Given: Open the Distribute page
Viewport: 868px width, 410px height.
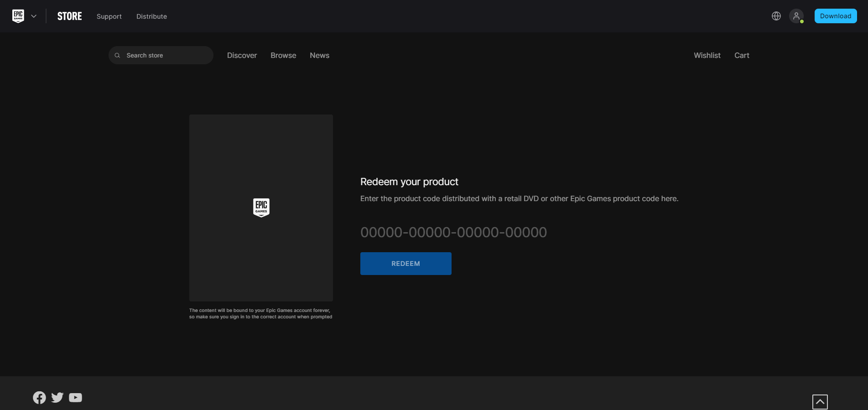Looking at the screenshot, I should pos(151,16).
